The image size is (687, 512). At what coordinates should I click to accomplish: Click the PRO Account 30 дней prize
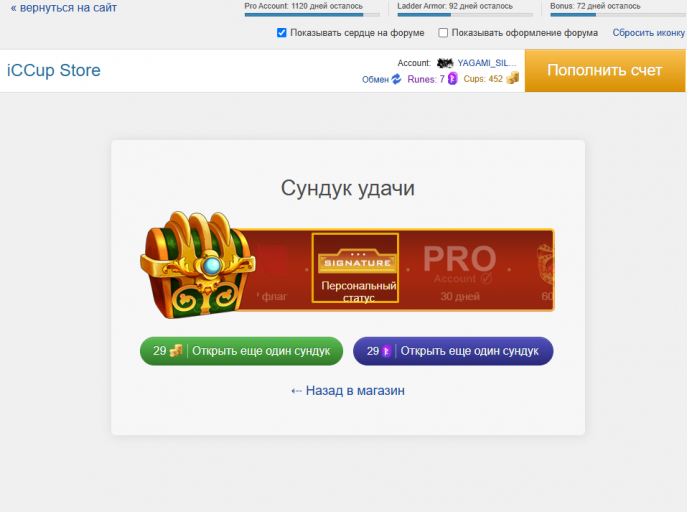pos(460,272)
